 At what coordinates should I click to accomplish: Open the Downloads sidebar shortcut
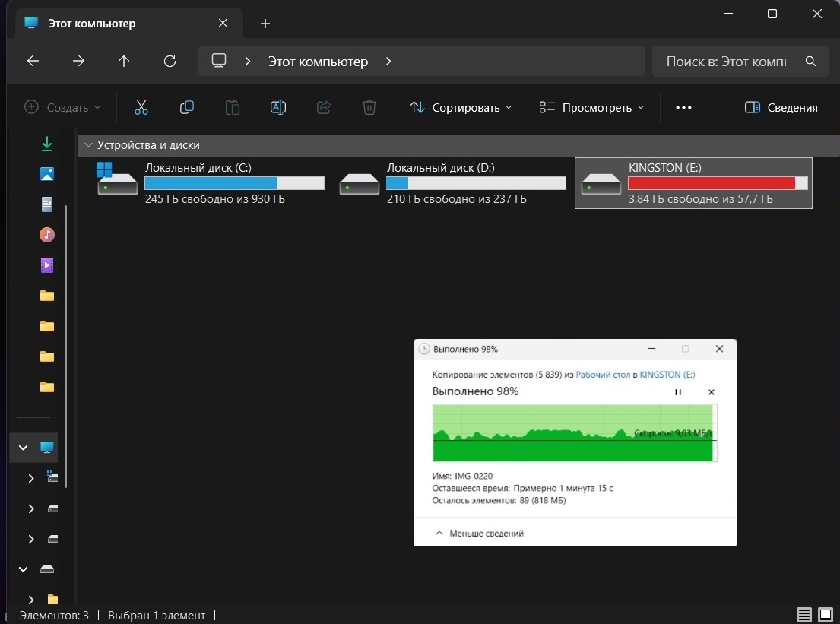click(47, 144)
